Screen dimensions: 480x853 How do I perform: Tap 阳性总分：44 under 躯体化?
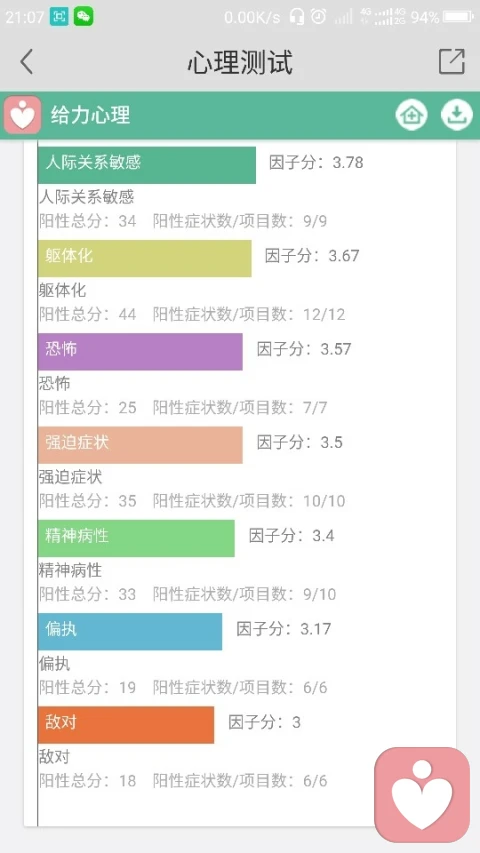(88, 314)
